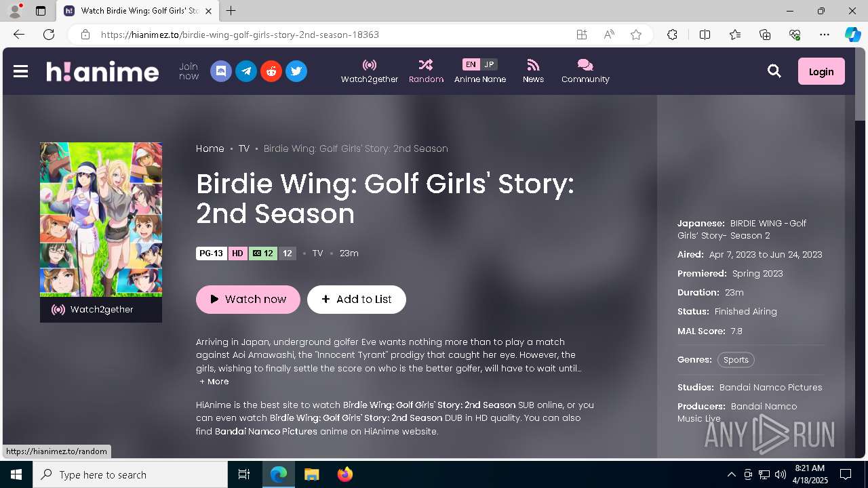The height and width of the screenshot is (488, 868).
Task: Start Watch2gether below the poster
Action: [x=101, y=310]
